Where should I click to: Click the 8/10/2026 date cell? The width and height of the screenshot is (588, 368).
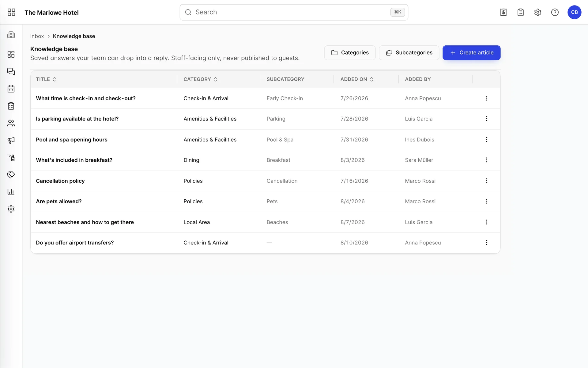coord(354,243)
